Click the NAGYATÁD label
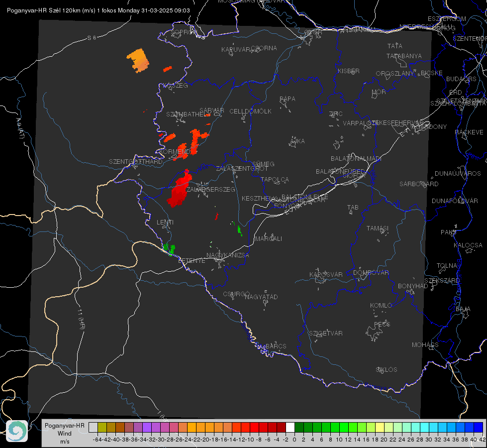 pos(261,297)
